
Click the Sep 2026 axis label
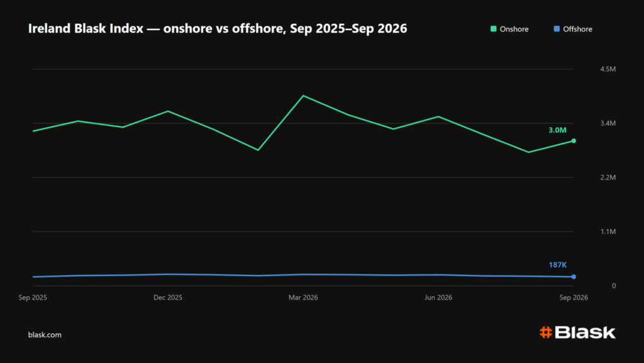point(574,298)
